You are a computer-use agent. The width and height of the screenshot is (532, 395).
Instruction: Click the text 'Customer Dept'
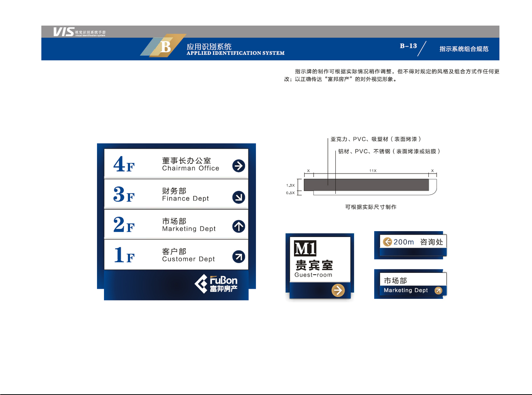click(x=188, y=259)
